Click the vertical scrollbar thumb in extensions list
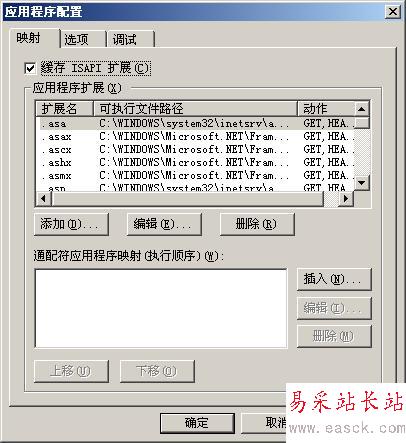406x443 pixels. click(x=361, y=123)
